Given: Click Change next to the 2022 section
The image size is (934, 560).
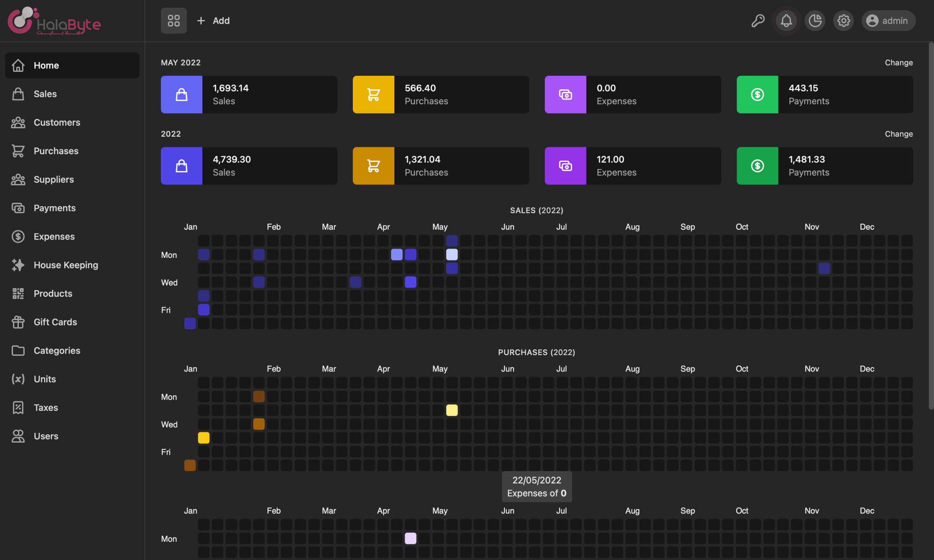Looking at the screenshot, I should (x=899, y=133).
